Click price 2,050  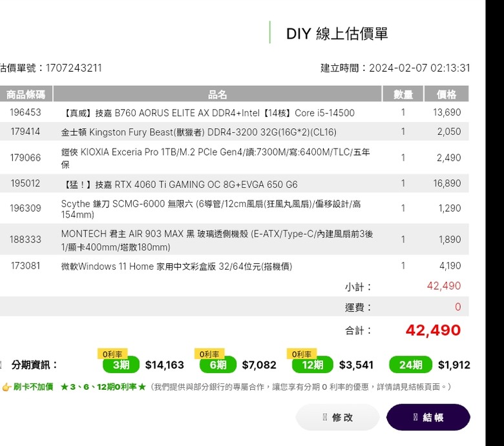[x=449, y=131]
